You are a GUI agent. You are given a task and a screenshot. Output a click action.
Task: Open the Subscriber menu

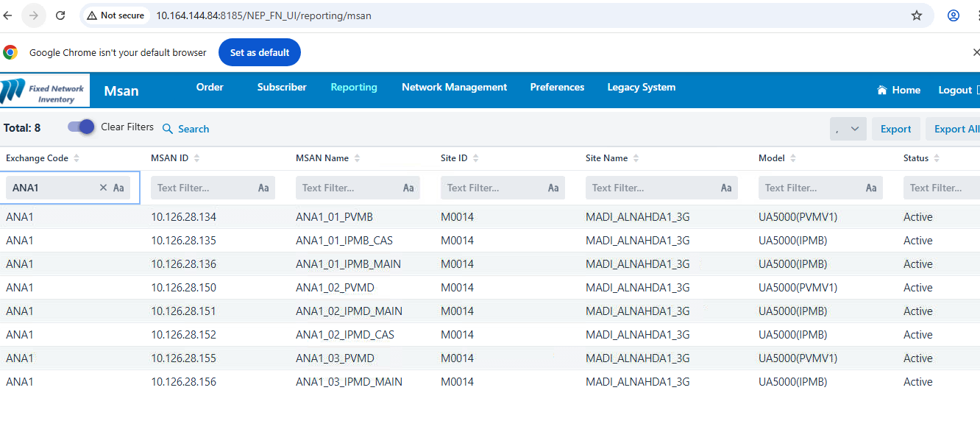(x=282, y=87)
